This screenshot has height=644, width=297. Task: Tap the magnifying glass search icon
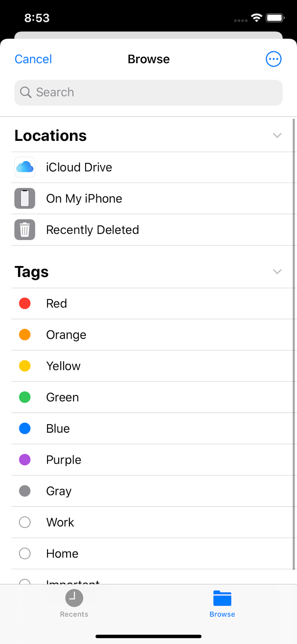coord(26,93)
